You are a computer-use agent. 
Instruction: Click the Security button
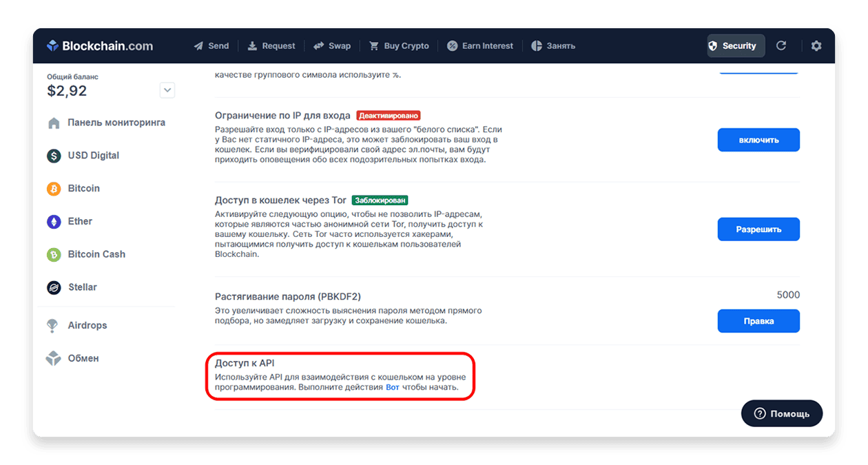tap(736, 45)
